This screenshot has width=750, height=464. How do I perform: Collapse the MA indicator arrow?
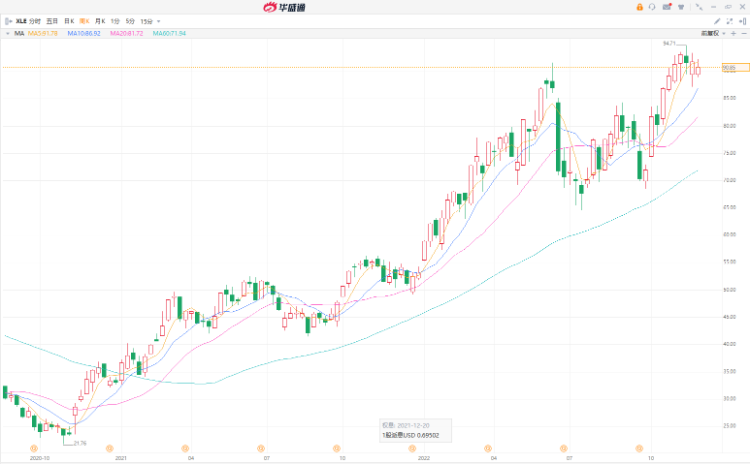(x=7, y=33)
